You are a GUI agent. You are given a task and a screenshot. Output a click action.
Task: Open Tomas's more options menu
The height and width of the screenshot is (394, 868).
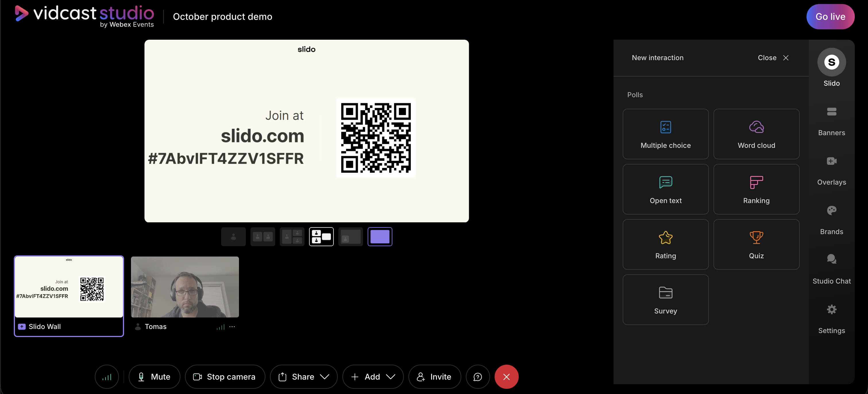(x=232, y=326)
